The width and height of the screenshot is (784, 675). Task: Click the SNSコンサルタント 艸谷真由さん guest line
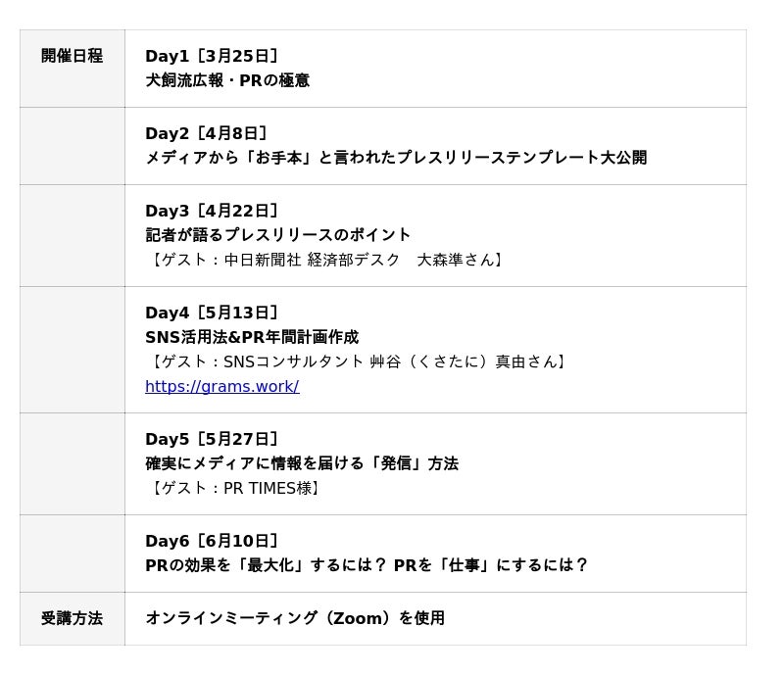359,362
